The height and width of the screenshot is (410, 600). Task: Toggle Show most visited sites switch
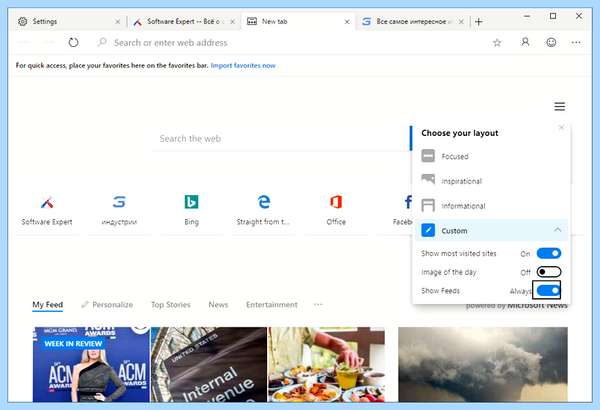click(549, 253)
